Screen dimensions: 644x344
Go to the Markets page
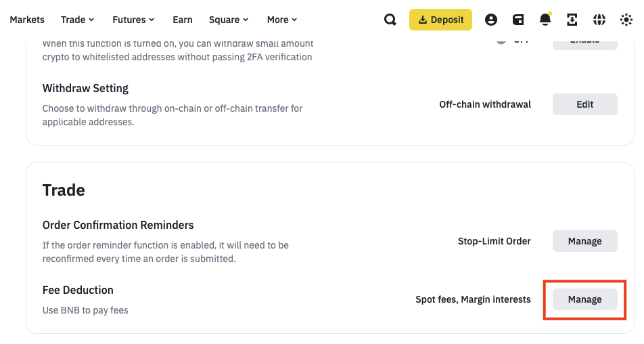pos(27,20)
